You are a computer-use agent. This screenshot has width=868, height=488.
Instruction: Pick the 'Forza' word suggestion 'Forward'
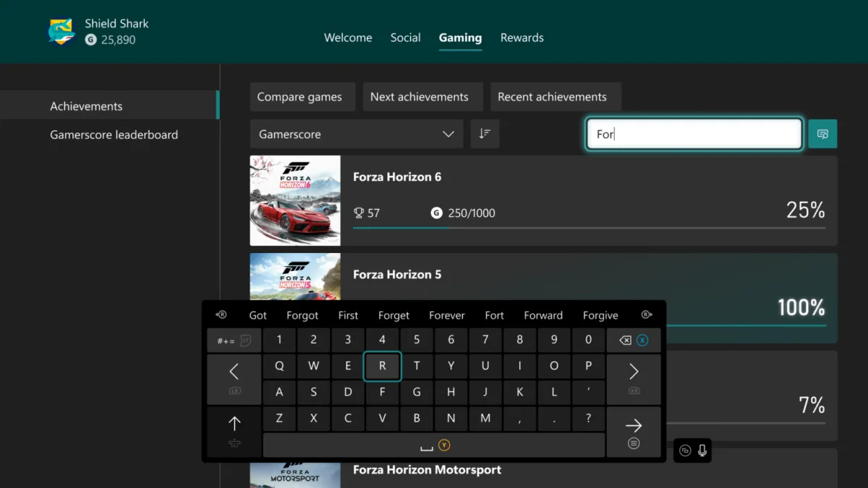pyautogui.click(x=543, y=315)
